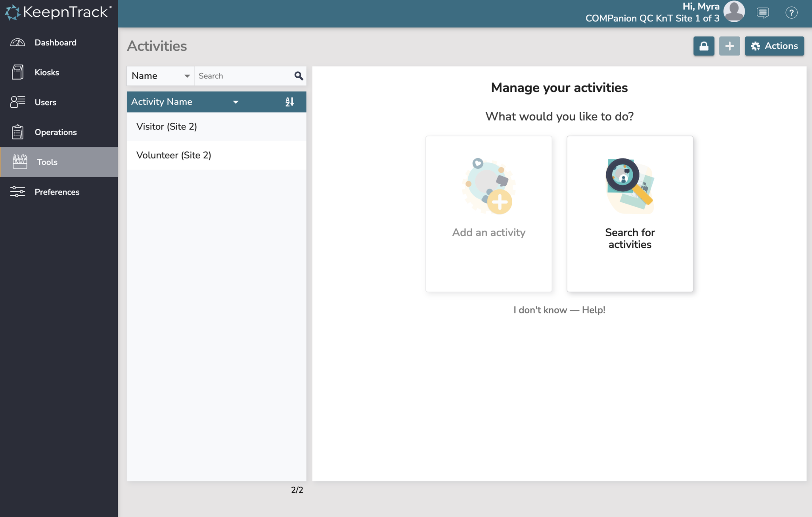Open Preferences from the sidebar

pos(57,192)
